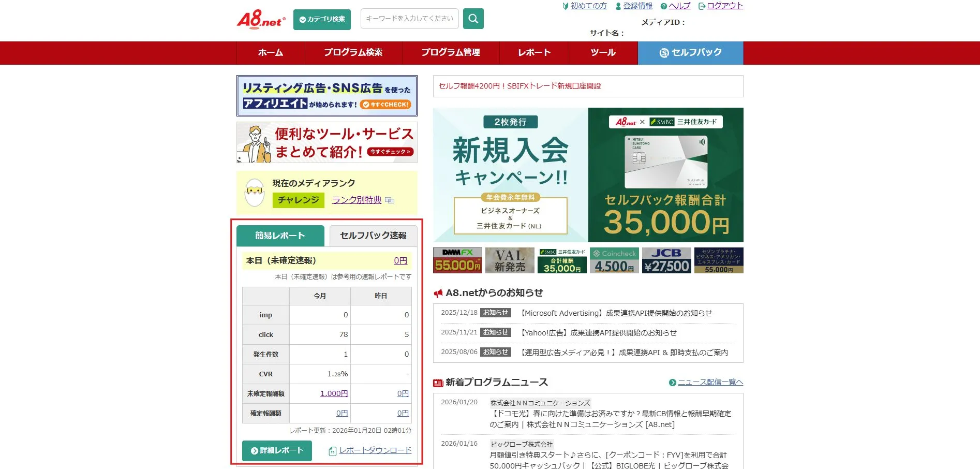Click the A8.net logo
Image resolution: width=980 pixels, height=469 pixels.
click(261, 19)
